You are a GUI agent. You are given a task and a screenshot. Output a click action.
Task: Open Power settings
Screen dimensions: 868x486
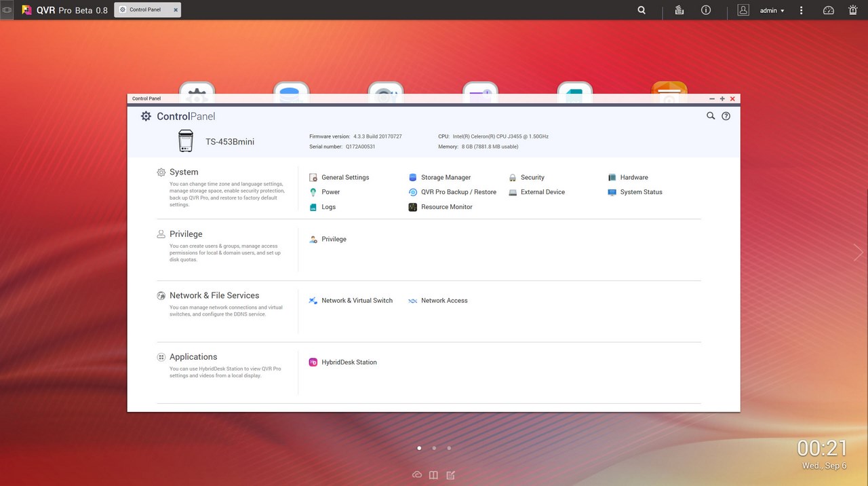tap(324, 192)
